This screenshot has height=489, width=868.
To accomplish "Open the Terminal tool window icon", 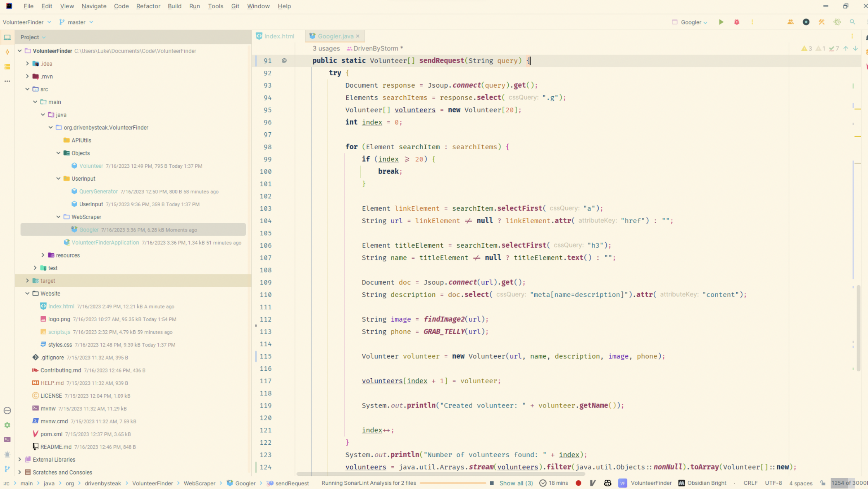I will pos(7,439).
